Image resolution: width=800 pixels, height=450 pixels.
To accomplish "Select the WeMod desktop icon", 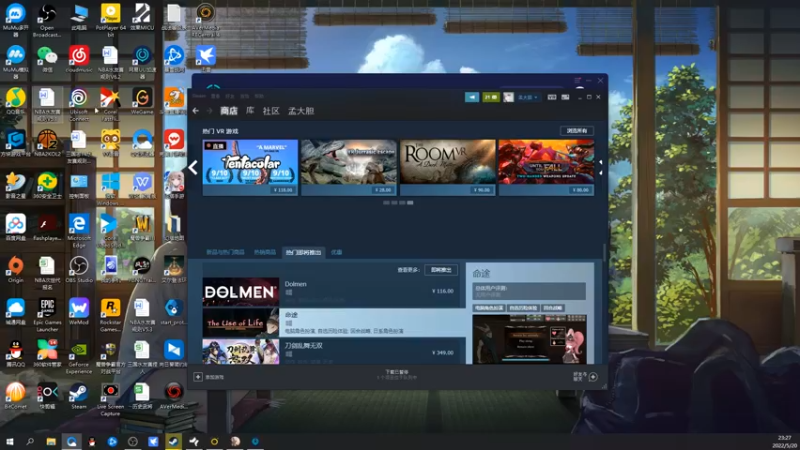I will click(x=79, y=312).
